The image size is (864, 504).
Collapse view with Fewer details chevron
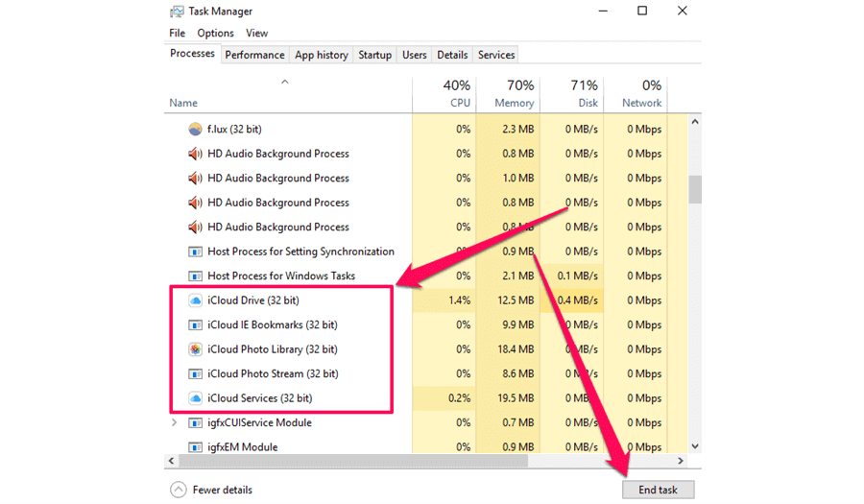178,490
